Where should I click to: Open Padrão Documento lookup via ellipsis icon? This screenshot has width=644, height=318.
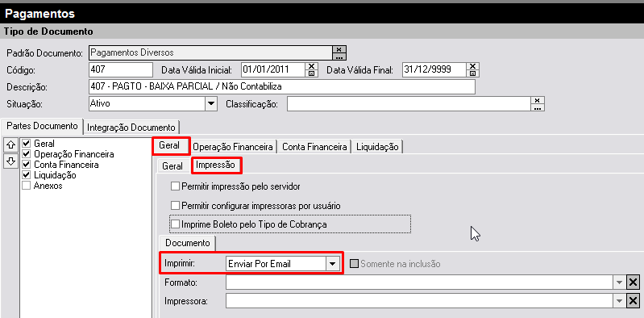(339, 56)
